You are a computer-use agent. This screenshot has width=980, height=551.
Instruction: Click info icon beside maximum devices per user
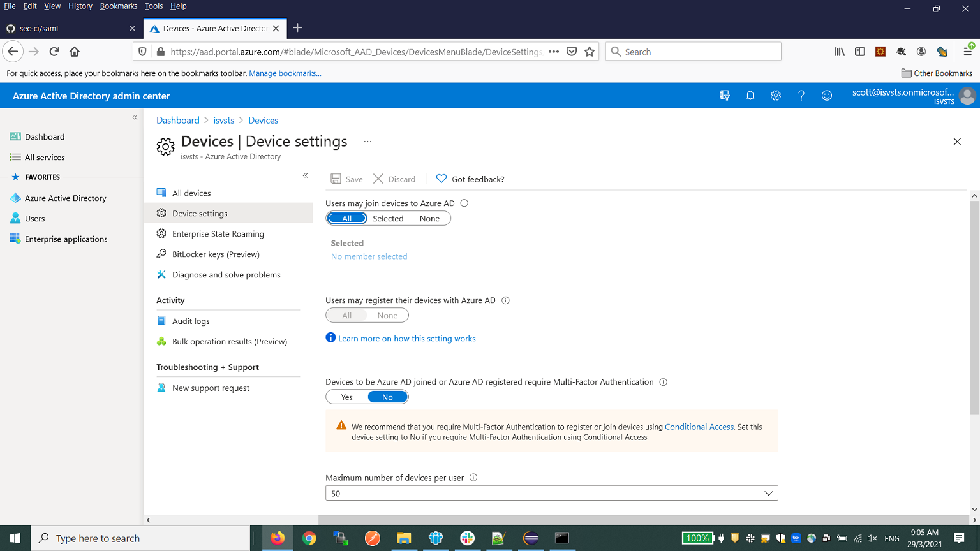point(473,478)
